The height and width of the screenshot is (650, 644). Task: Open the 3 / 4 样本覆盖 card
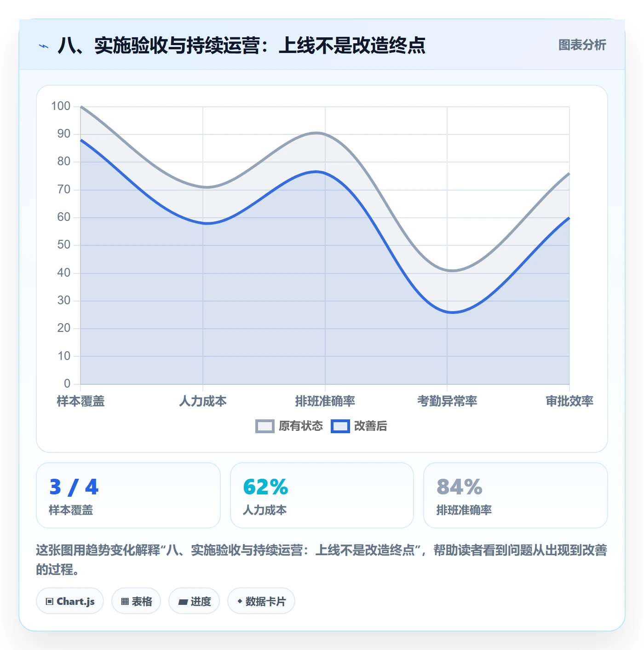tap(128, 495)
